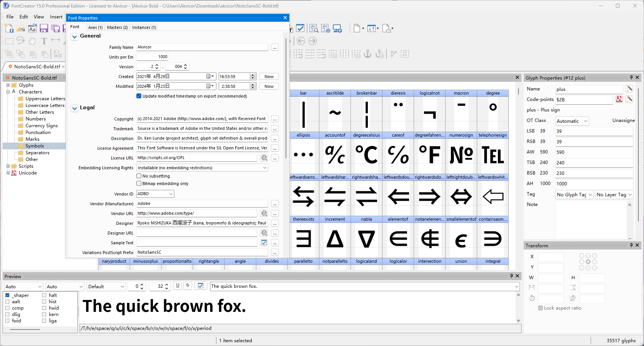Collapse the Legal section chevron
The height and width of the screenshot is (346, 644).
[x=75, y=108]
